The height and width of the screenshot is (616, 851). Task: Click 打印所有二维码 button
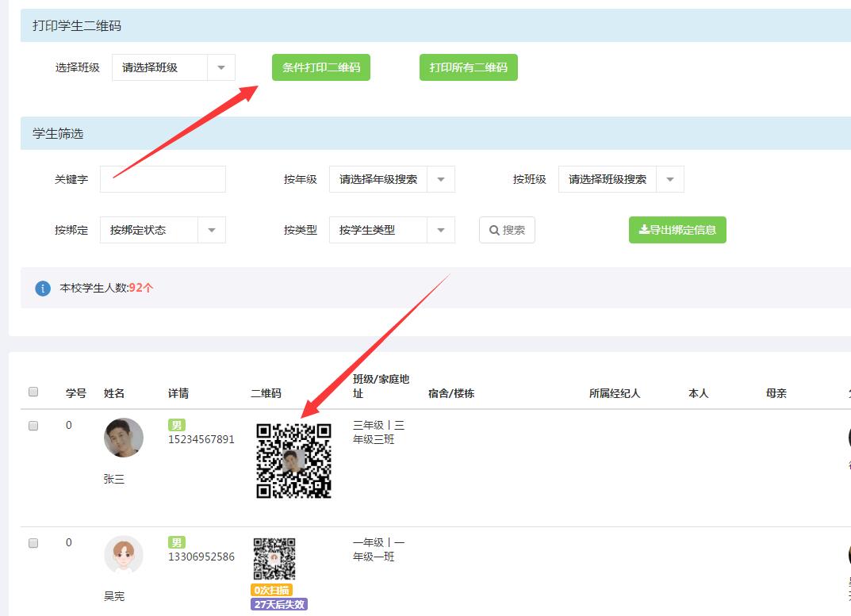click(x=469, y=67)
